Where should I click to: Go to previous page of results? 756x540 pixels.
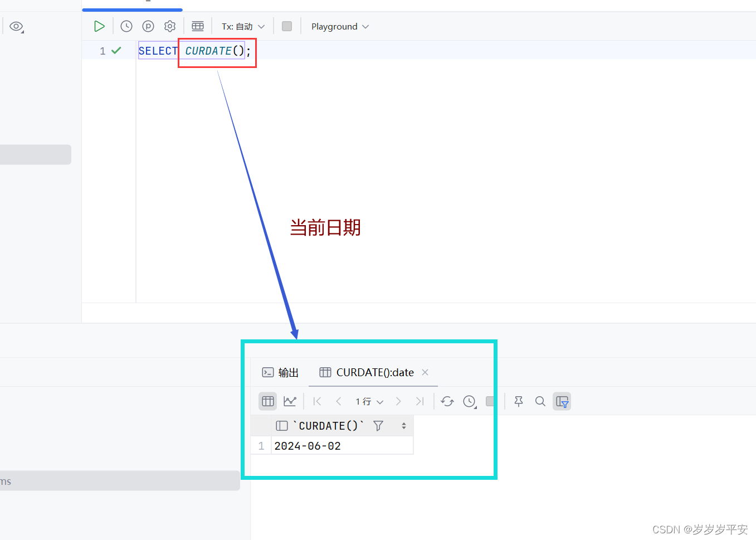click(x=339, y=401)
